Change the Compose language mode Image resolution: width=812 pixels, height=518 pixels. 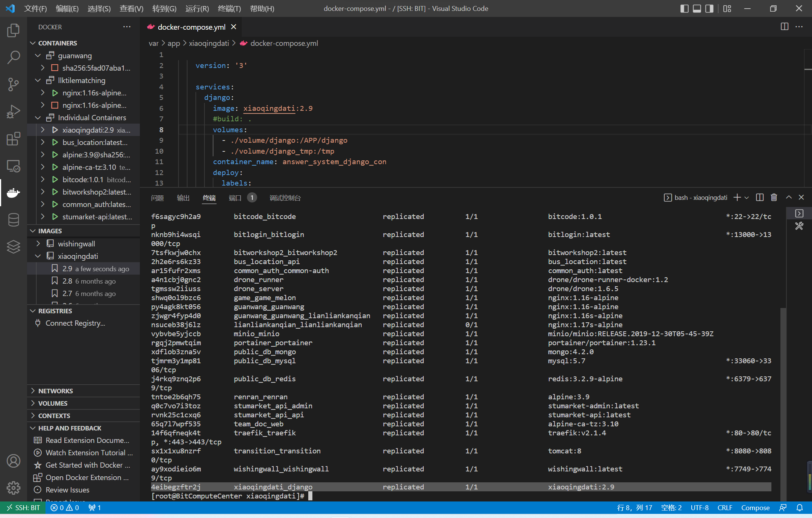tap(755, 508)
